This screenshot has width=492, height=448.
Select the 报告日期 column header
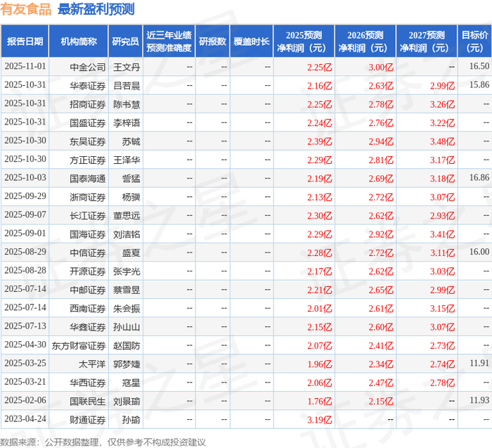(x=25, y=41)
